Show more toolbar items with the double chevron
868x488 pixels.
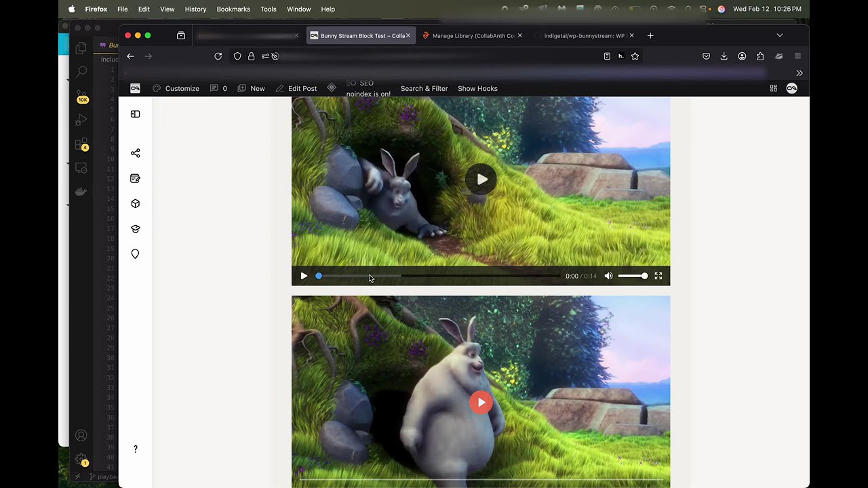[800, 73]
